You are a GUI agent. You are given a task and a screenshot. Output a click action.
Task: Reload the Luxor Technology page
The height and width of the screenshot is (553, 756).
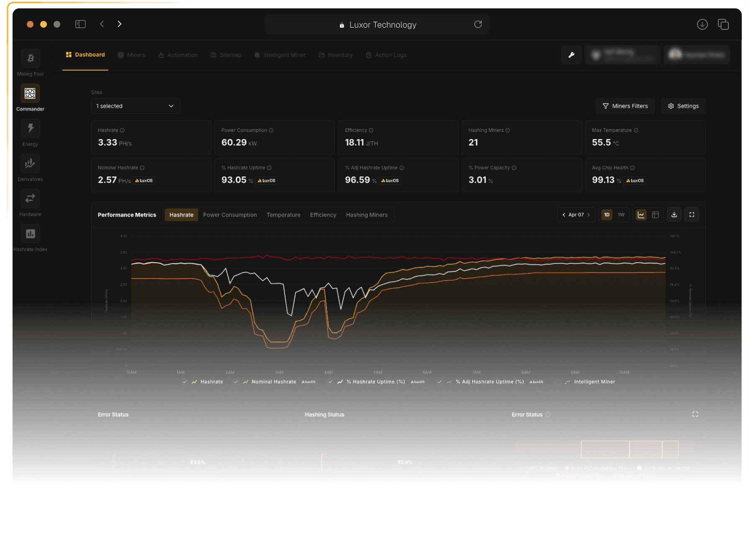pyautogui.click(x=478, y=24)
